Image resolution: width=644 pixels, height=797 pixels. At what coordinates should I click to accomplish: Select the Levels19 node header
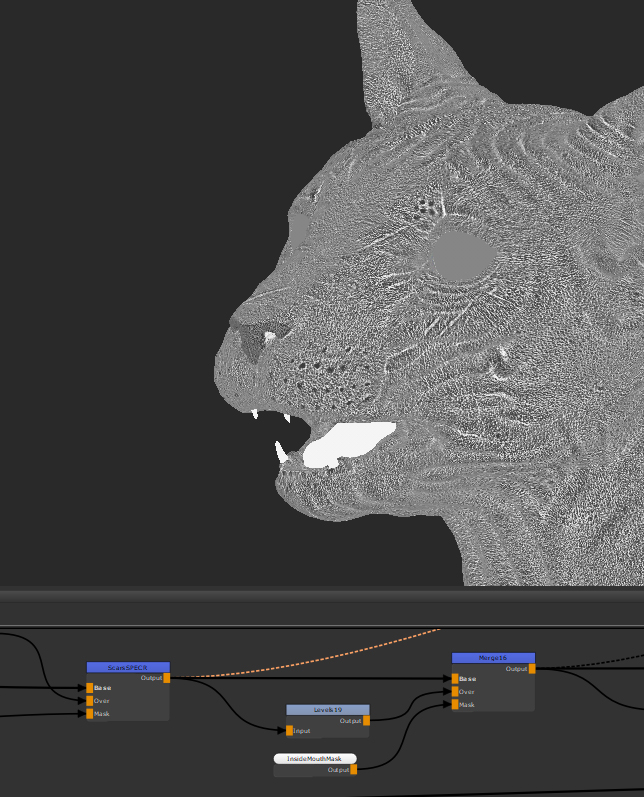327,710
